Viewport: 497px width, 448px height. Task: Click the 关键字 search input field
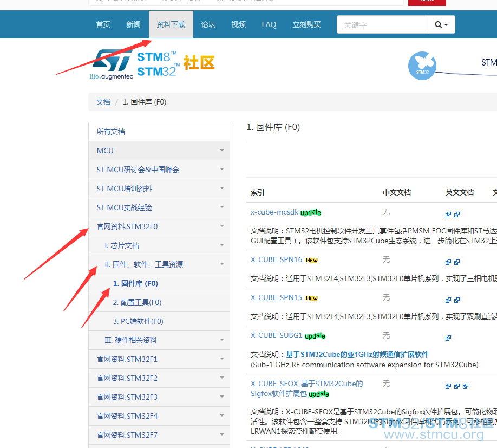click(x=382, y=24)
